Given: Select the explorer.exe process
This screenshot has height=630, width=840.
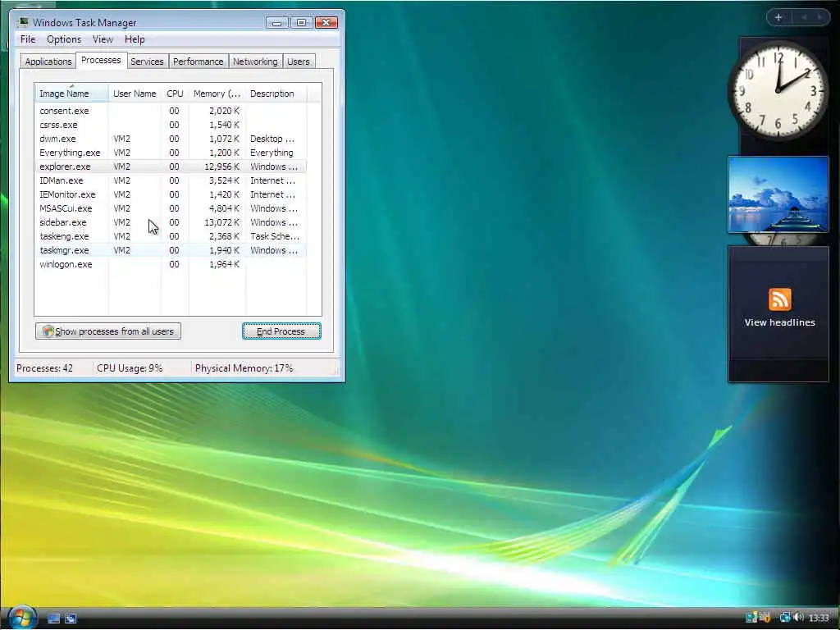Looking at the screenshot, I should point(171,167).
